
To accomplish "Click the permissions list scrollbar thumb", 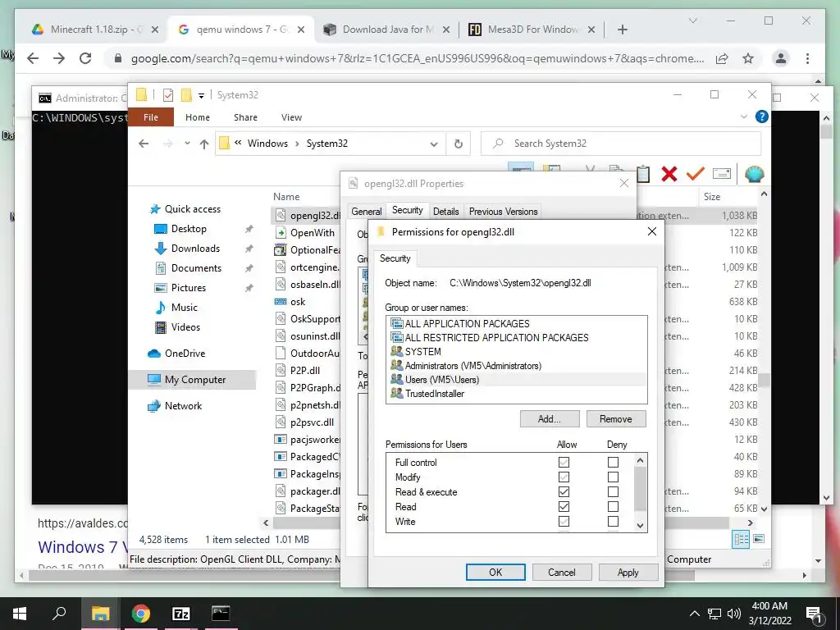I will click(x=640, y=489).
